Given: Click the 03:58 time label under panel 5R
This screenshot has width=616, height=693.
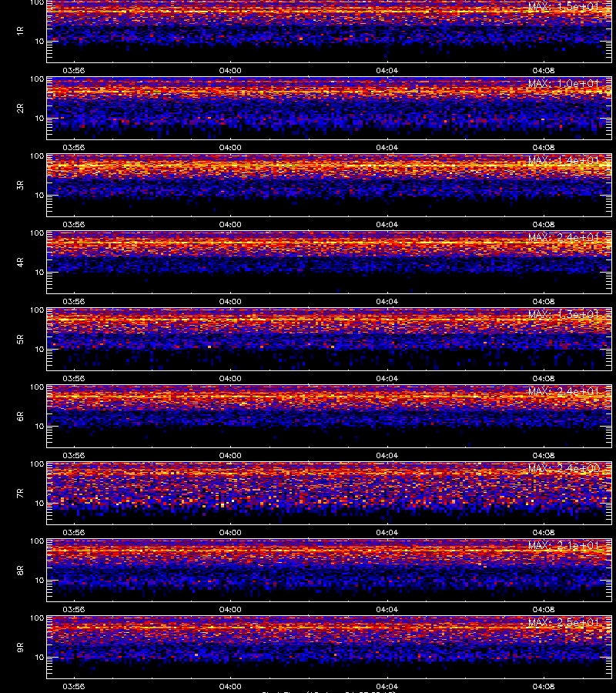Looking at the screenshot, I should click(74, 378).
